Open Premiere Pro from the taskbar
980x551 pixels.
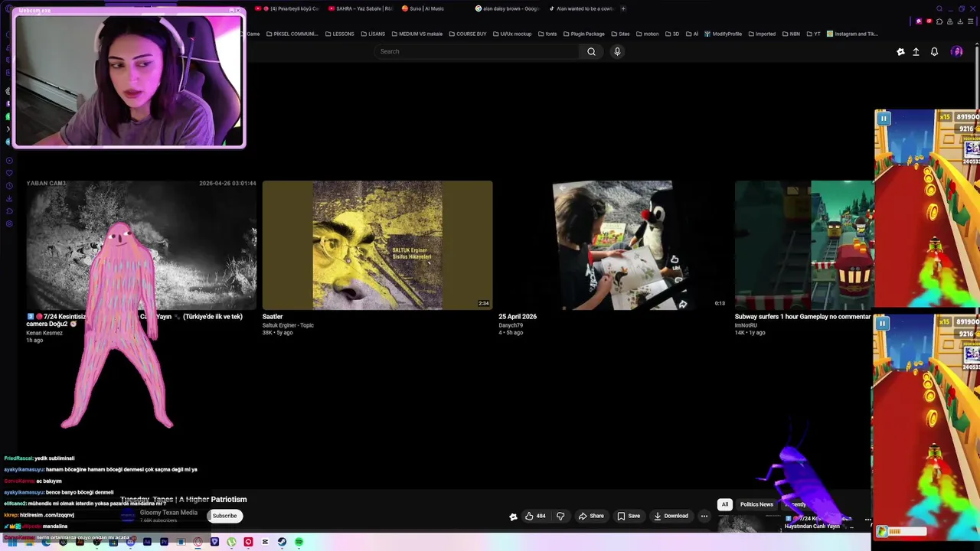[x=164, y=542]
